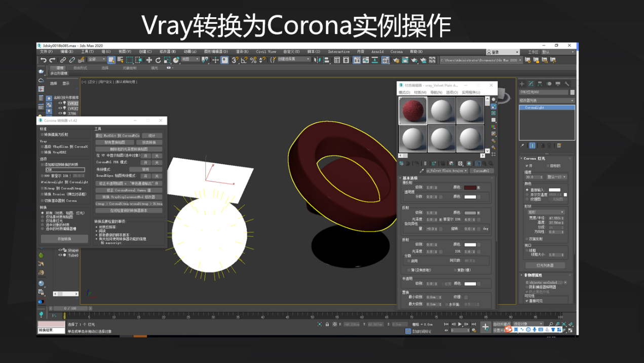Screen dimensions: 644x363
Task: Click Configure Modifier Sets icon
Action: tap(559, 146)
